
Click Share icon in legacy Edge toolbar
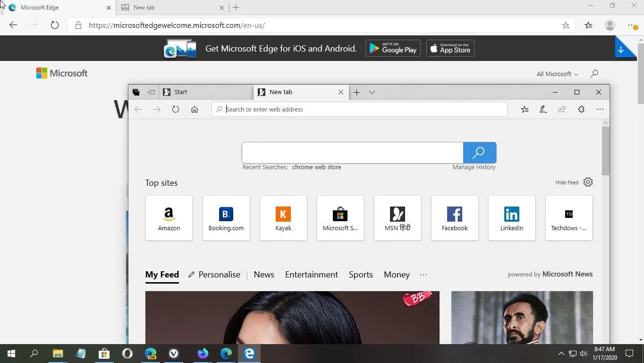click(x=562, y=109)
